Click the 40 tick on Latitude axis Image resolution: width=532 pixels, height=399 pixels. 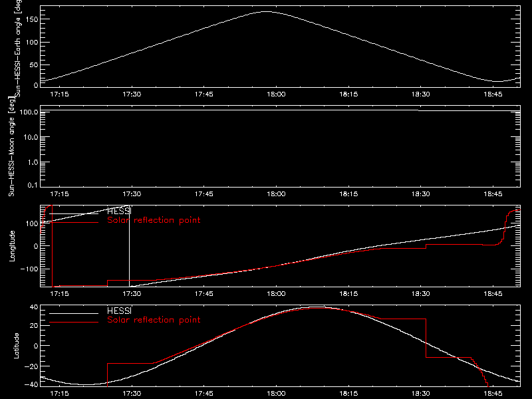pyautogui.click(x=35, y=307)
